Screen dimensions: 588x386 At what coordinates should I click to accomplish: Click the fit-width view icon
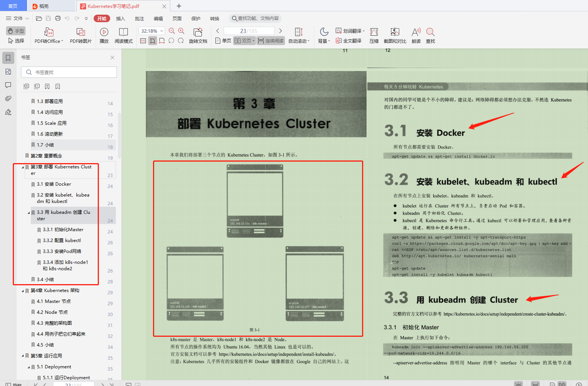pyautogui.click(x=162, y=41)
